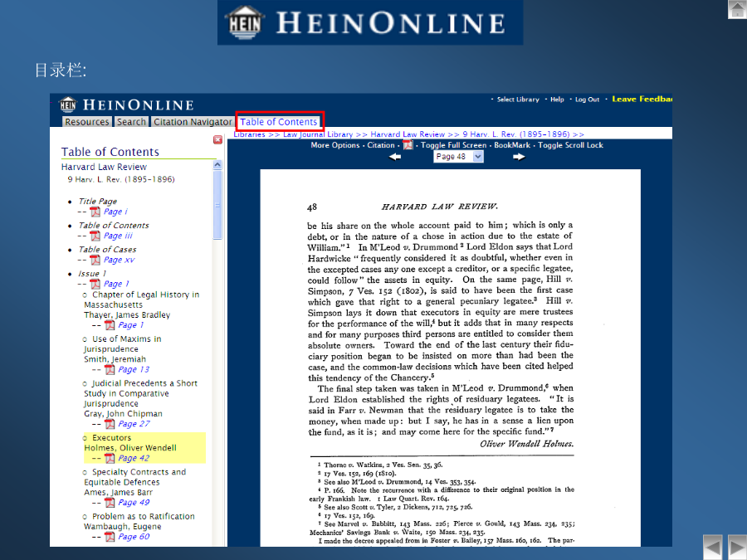The height and width of the screenshot is (560, 747).
Task: Go to next slide with bottom-right arrow
Action: 738,547
